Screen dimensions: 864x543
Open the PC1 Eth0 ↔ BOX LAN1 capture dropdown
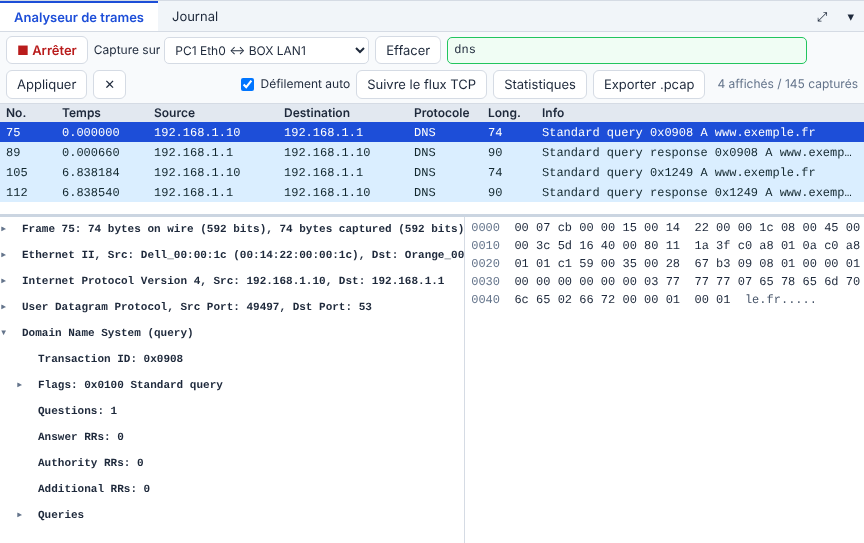tap(267, 50)
